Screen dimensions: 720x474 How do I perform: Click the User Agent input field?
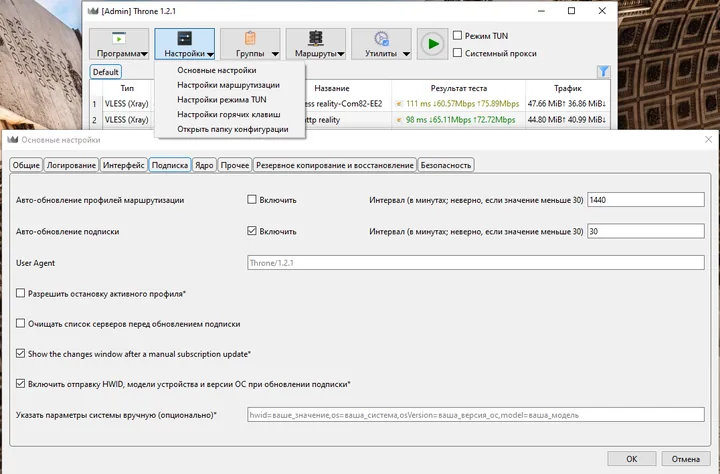[x=476, y=263]
